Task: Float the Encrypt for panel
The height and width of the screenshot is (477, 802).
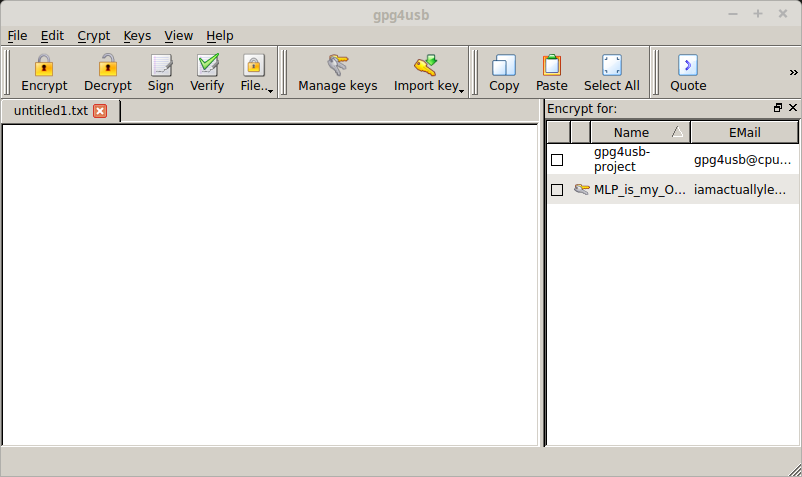Action: click(777, 107)
